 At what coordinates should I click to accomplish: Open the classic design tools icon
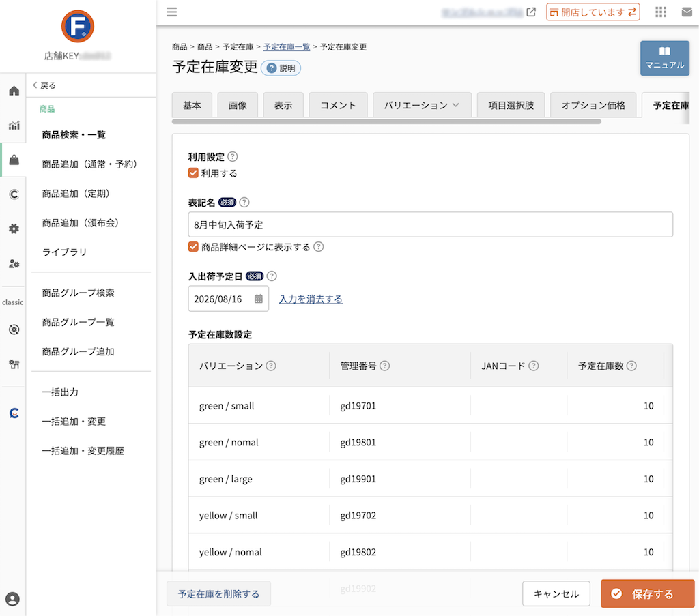tap(14, 364)
